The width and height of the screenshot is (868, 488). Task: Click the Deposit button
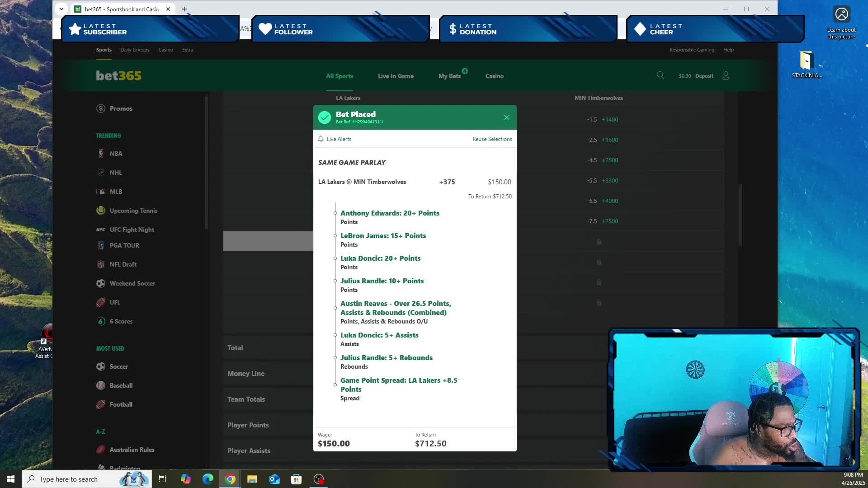704,76
